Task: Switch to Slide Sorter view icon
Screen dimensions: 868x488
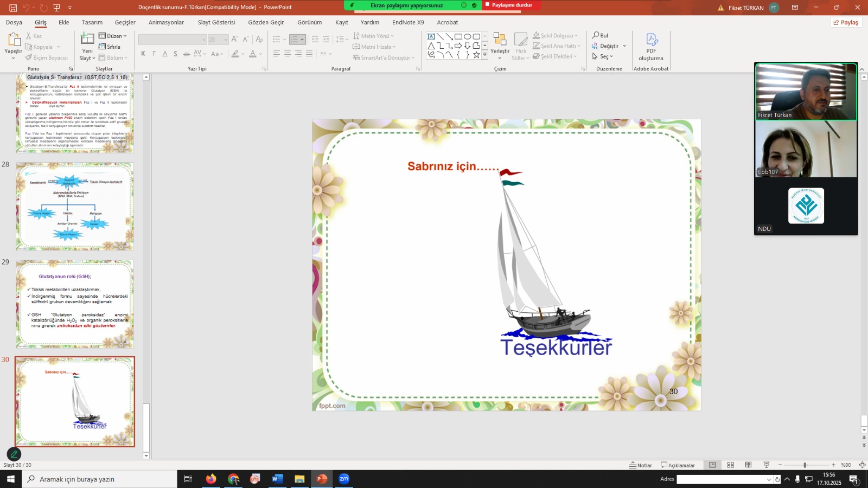Action: [730, 465]
